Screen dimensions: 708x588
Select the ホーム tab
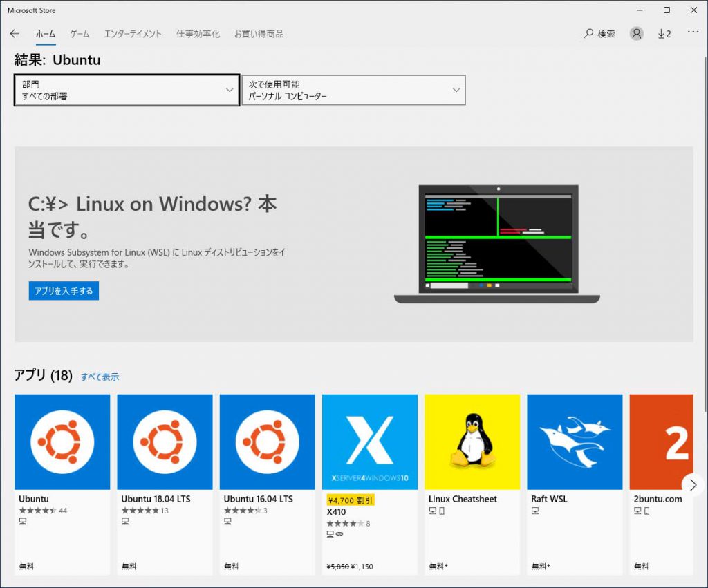pyautogui.click(x=46, y=34)
